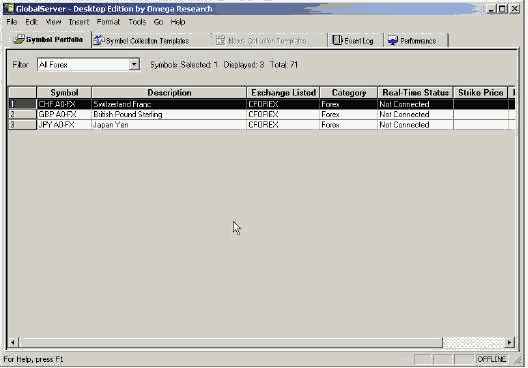528x368 pixels.
Task: Click the Symbol Portfolio tab icon
Action: point(20,39)
